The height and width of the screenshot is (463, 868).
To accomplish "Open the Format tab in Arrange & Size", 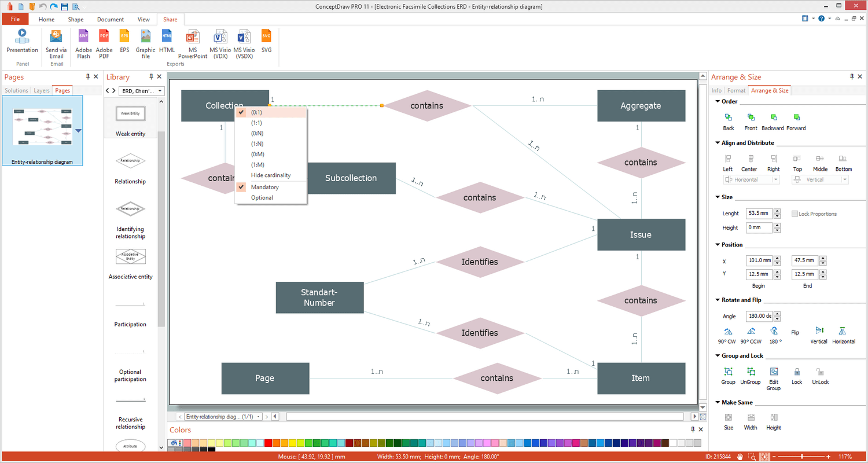I will 736,90.
